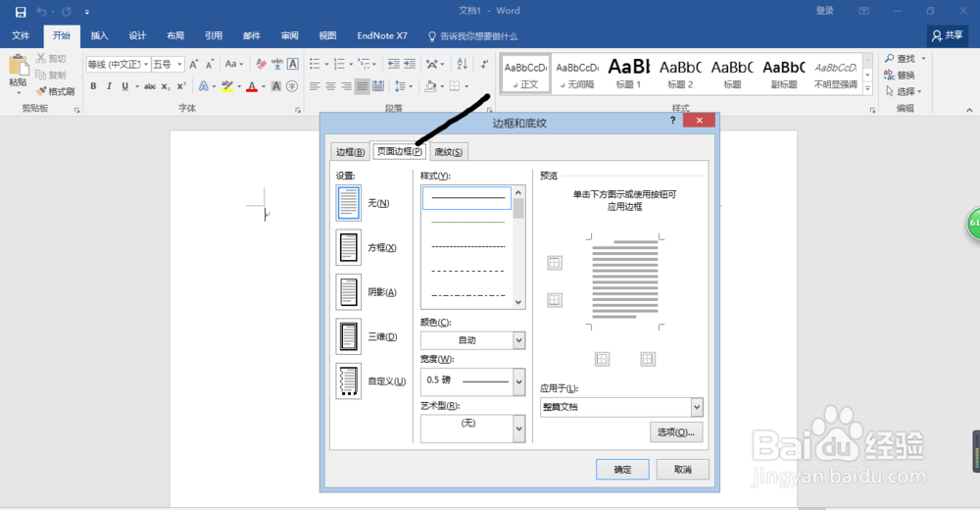Select the 无间隔 style thumbnail

[577, 74]
